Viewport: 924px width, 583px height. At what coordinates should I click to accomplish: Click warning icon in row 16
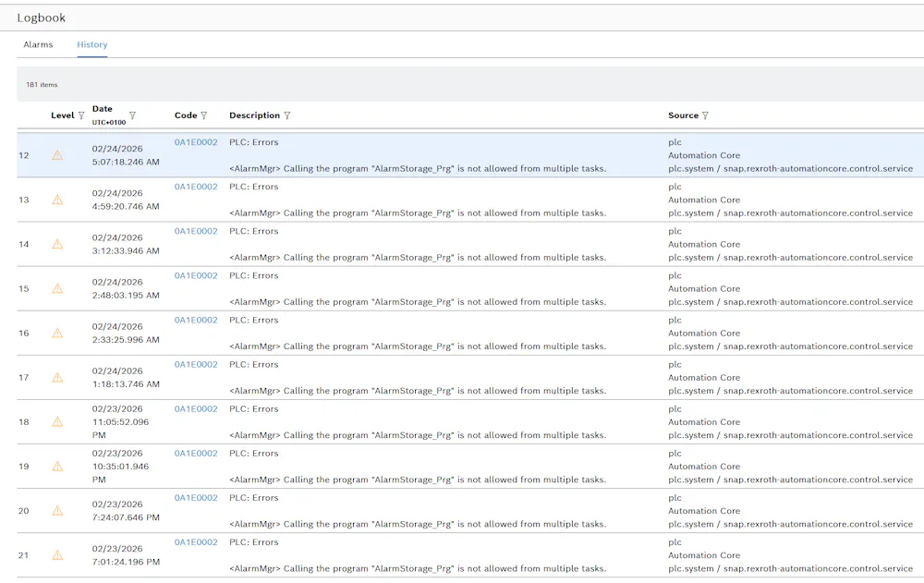click(57, 333)
